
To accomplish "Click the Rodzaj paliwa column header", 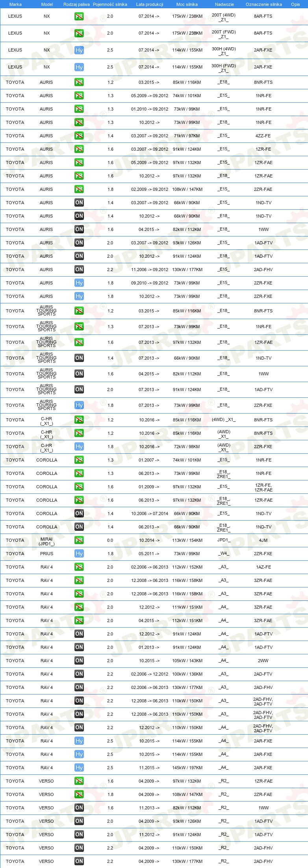I will pyautogui.click(x=76, y=4).
